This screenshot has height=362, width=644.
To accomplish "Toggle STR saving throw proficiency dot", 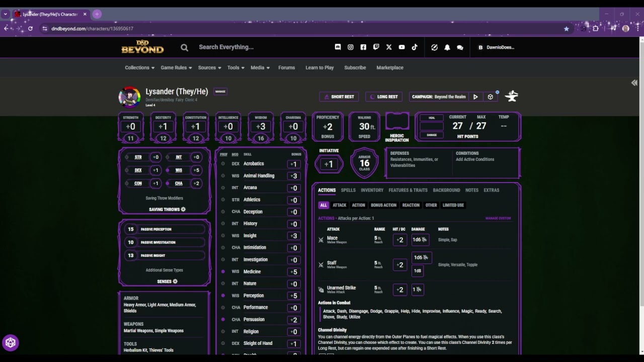I will (x=127, y=157).
